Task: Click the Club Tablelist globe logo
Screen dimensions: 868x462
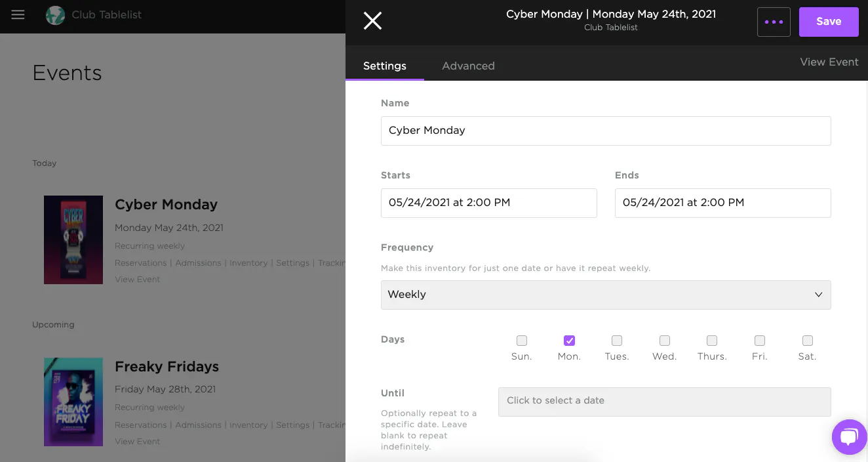Action: (x=55, y=15)
